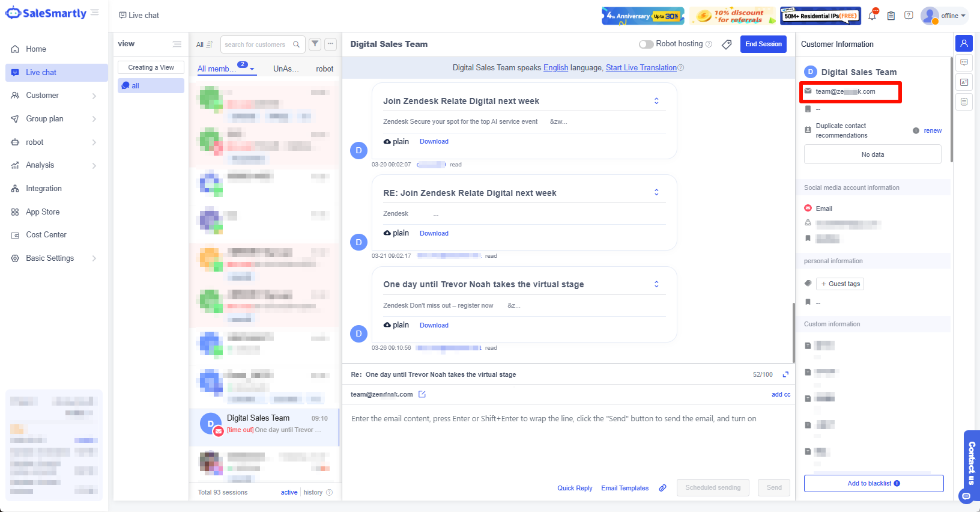Click the tag icon beside Robot hosting

tap(727, 44)
